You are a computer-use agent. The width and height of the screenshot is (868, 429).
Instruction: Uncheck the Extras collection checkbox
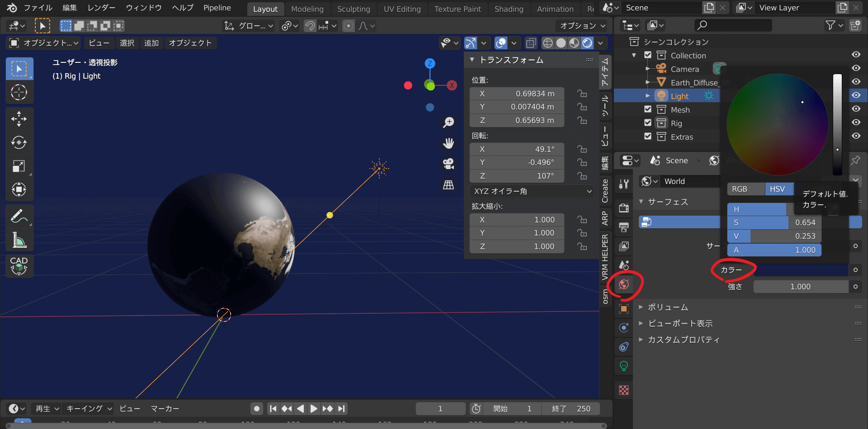point(648,137)
